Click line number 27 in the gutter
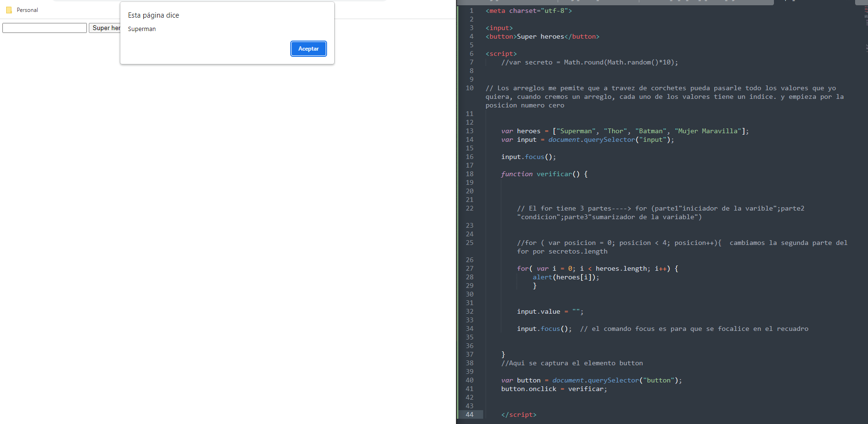The width and height of the screenshot is (868, 424). point(470,268)
